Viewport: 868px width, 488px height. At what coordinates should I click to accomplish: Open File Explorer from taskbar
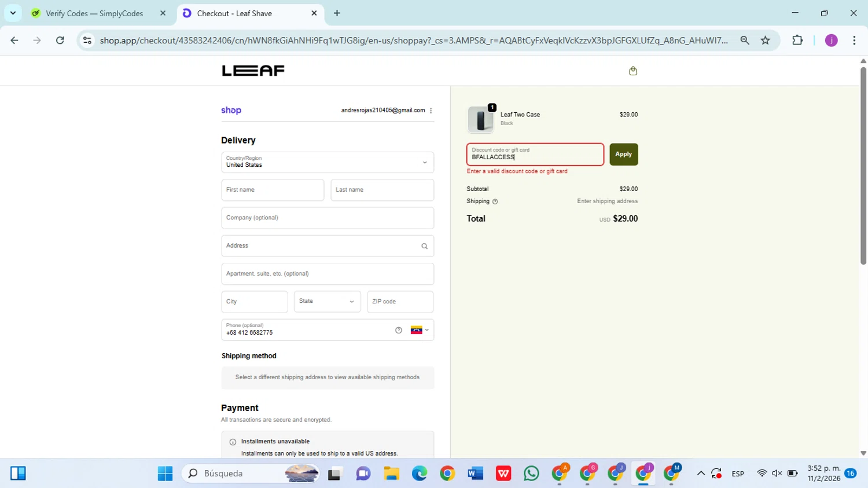point(392,474)
